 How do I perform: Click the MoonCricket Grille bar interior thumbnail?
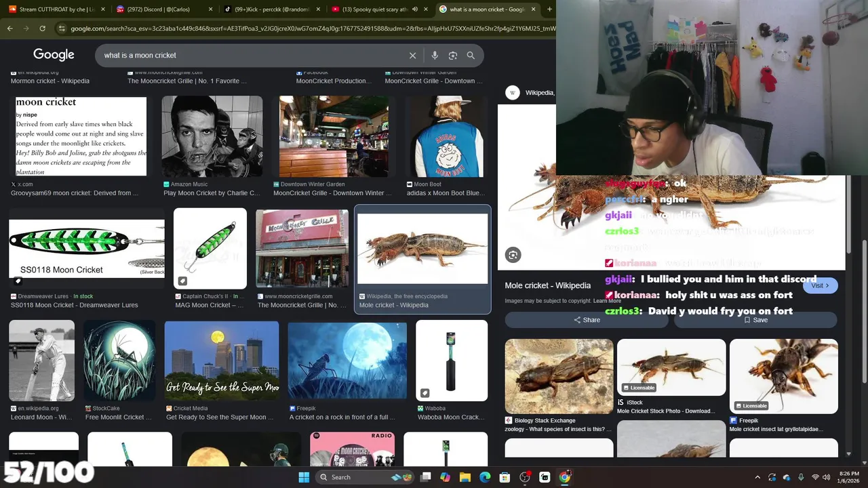(x=334, y=136)
